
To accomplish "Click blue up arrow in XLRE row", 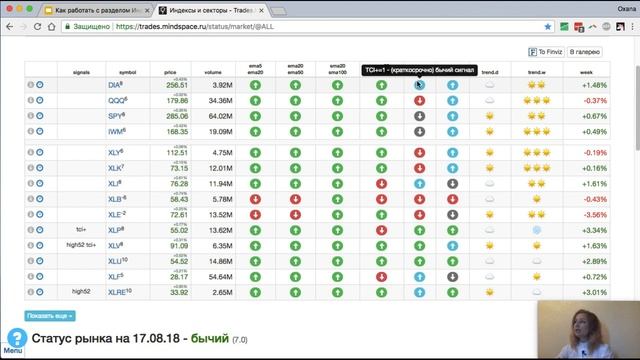I will click(420, 292).
